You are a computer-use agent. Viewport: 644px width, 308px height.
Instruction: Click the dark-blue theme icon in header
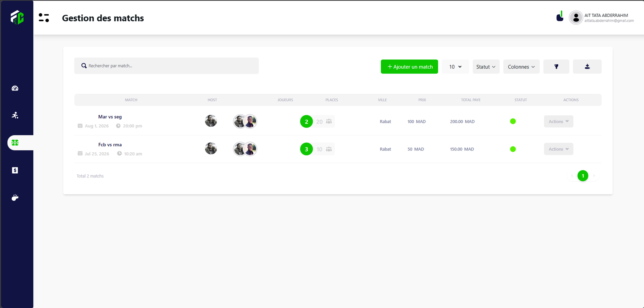[x=560, y=16]
